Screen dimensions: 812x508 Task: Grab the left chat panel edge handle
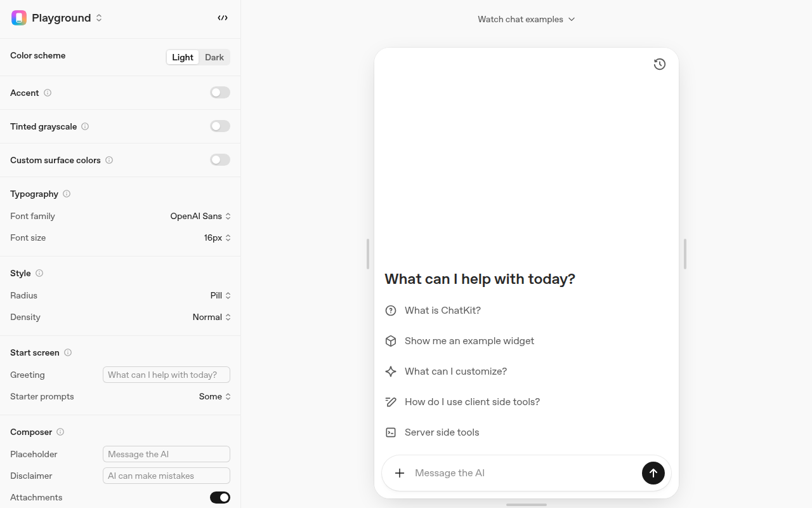pos(368,254)
